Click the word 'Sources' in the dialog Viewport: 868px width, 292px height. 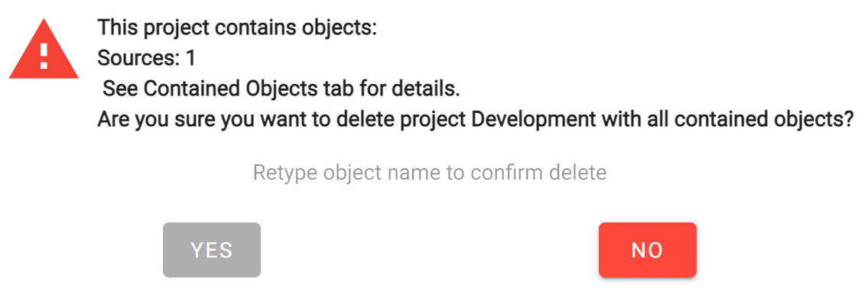(x=136, y=58)
